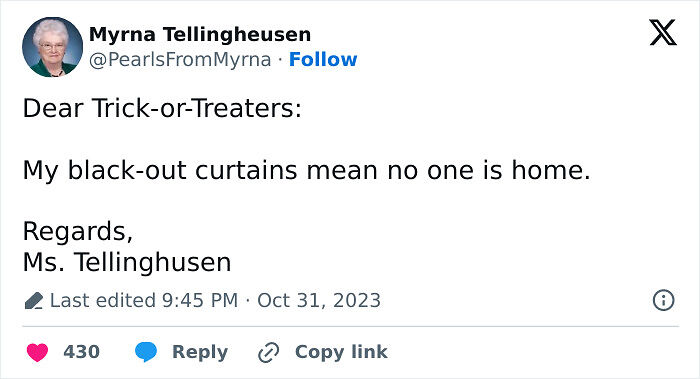The width and height of the screenshot is (700, 379).
Task: Click the Reply text label
Action: click(200, 352)
